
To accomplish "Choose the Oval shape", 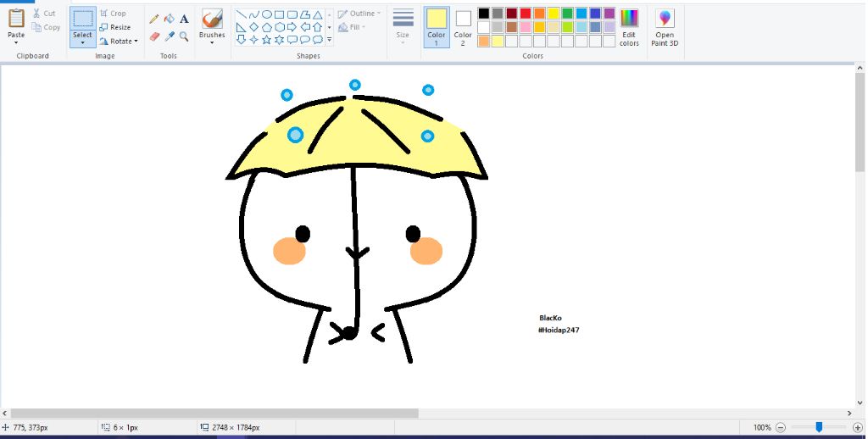I will click(x=267, y=14).
